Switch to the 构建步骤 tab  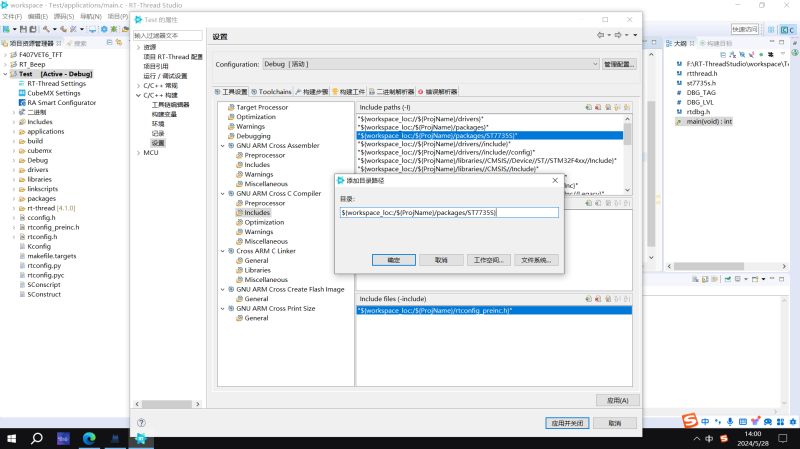(x=312, y=92)
